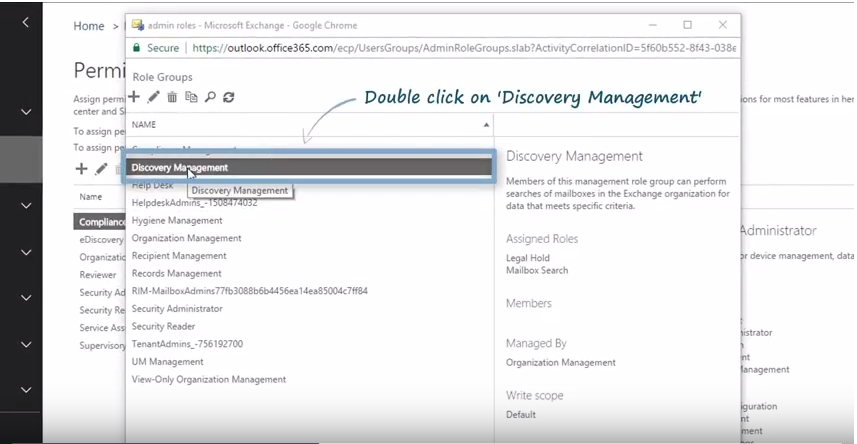Collapse the left navigation with back chevron
This screenshot has width=857, height=444.
[25, 22]
